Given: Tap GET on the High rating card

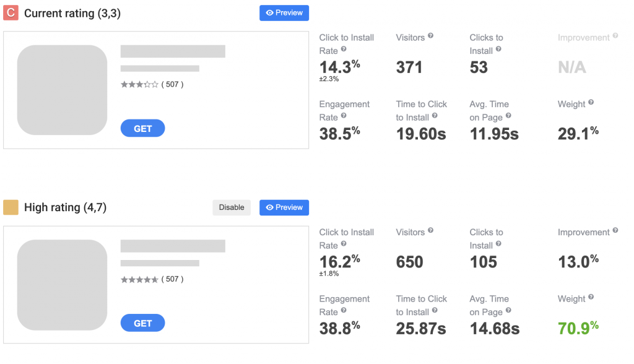Looking at the screenshot, I should point(142,323).
